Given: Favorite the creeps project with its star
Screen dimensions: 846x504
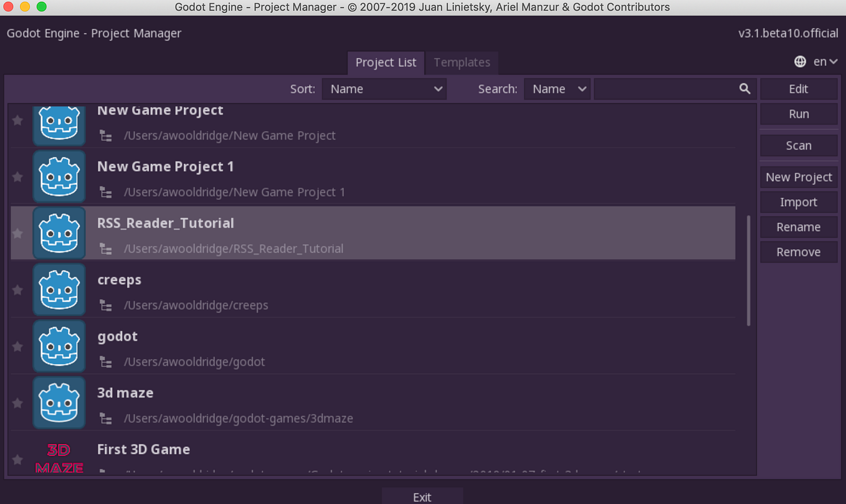Looking at the screenshot, I should (x=17, y=290).
